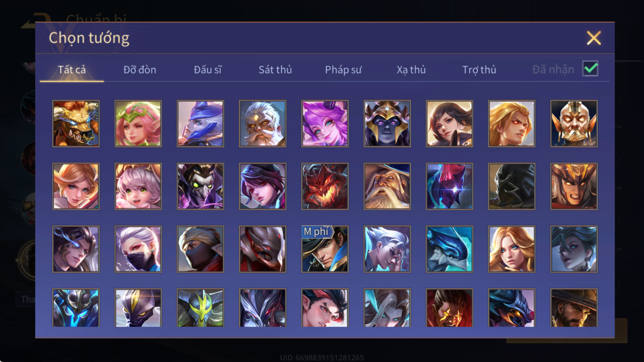The width and height of the screenshot is (644, 362).
Task: Close the 'Chọn tướng' dialog
Action: 594,38
